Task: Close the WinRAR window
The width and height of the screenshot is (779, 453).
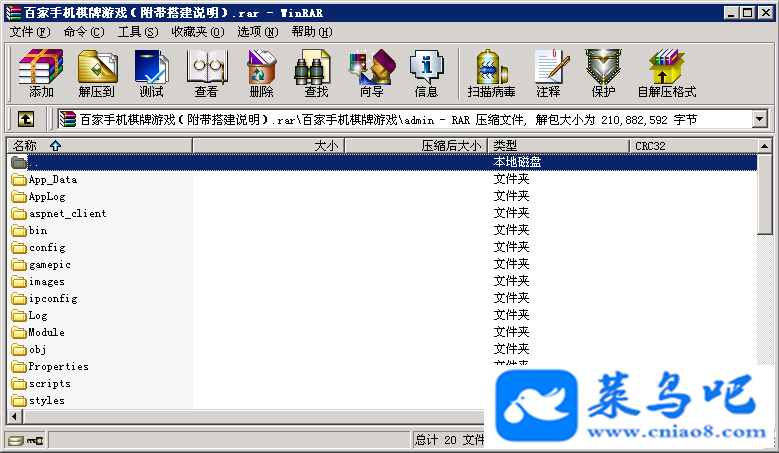Action: (x=766, y=13)
